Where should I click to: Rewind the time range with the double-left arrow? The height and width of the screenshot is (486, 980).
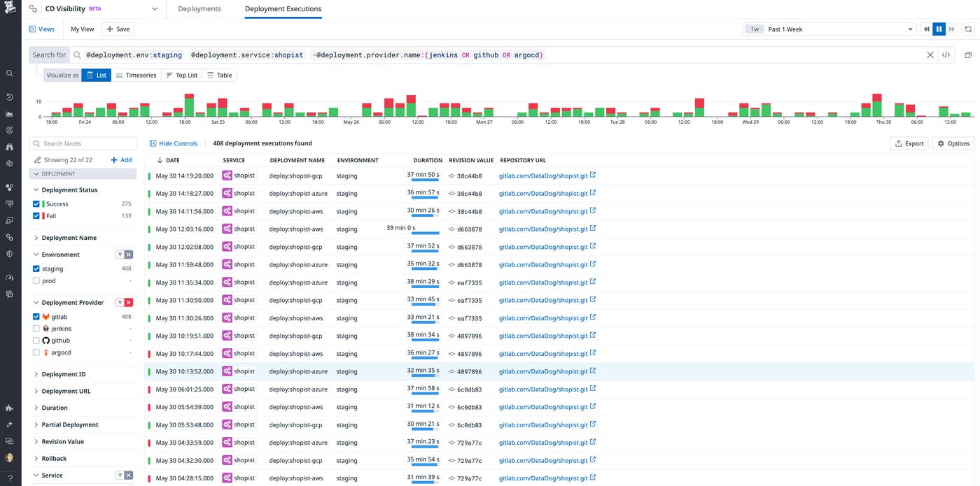click(927, 29)
